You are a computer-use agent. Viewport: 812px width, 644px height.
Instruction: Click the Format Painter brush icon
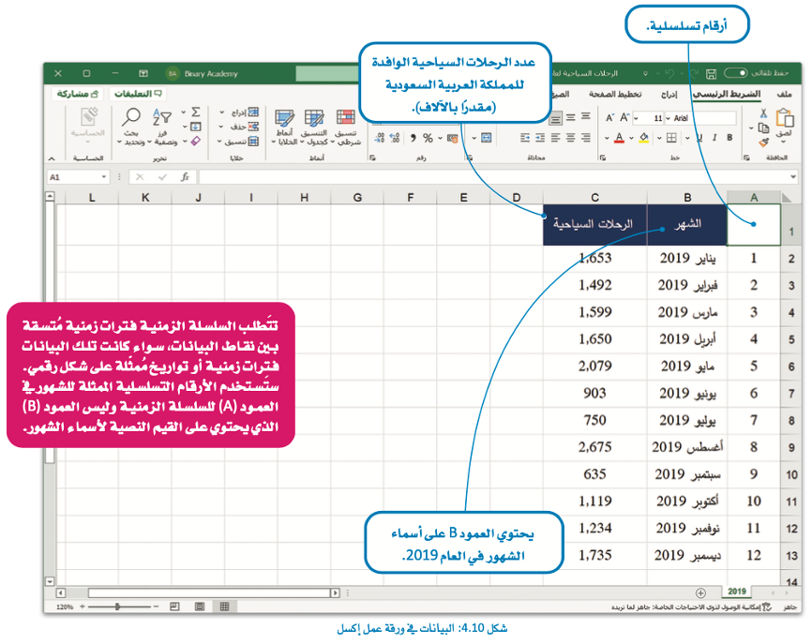[x=763, y=142]
